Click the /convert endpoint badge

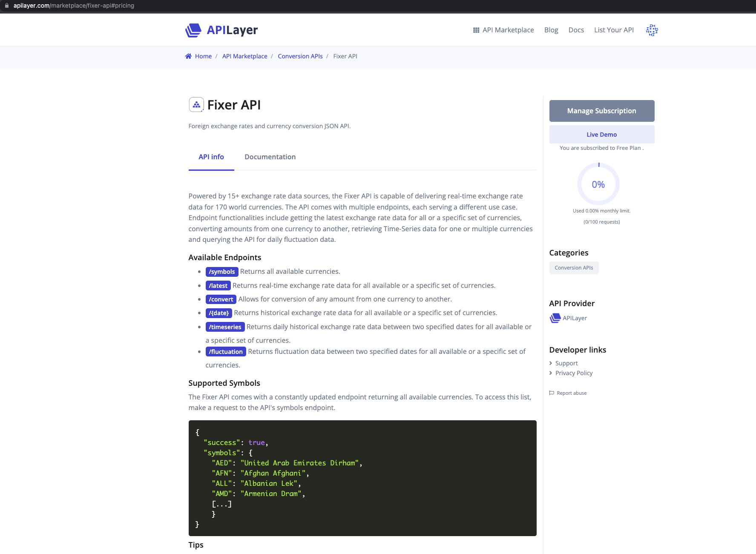221,299
